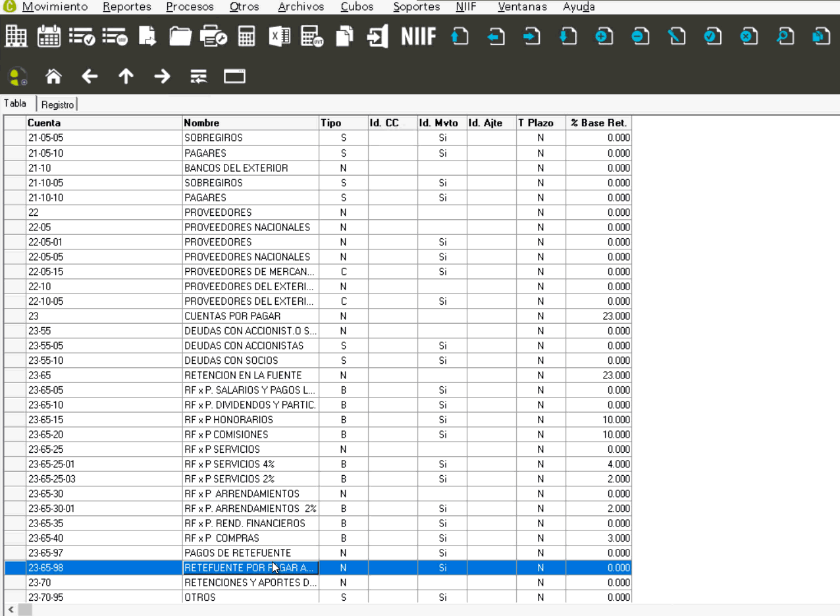Click the RF x P HONORARIOS name cell
840x616 pixels.
tap(250, 420)
